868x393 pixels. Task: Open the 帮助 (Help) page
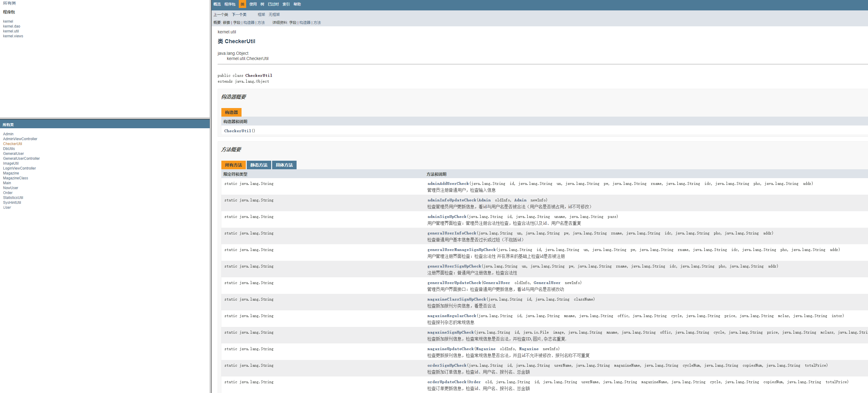point(297,4)
